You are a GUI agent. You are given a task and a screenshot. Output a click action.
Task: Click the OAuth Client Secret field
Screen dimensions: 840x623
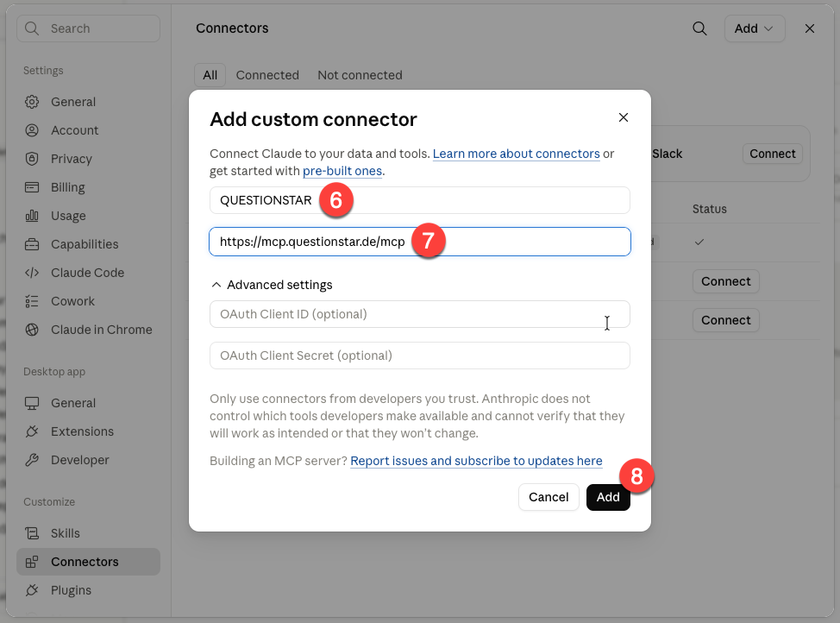click(420, 356)
